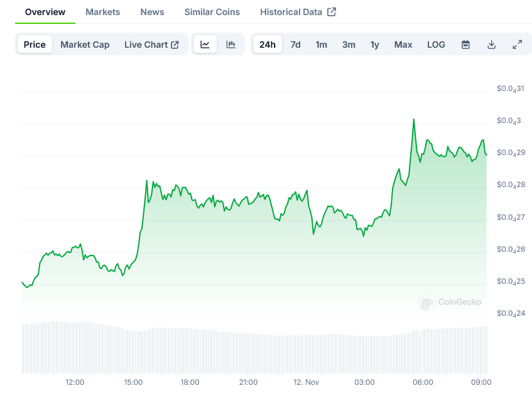The image size is (532, 398).
Task: Set chart range to 3m
Action: click(x=349, y=45)
